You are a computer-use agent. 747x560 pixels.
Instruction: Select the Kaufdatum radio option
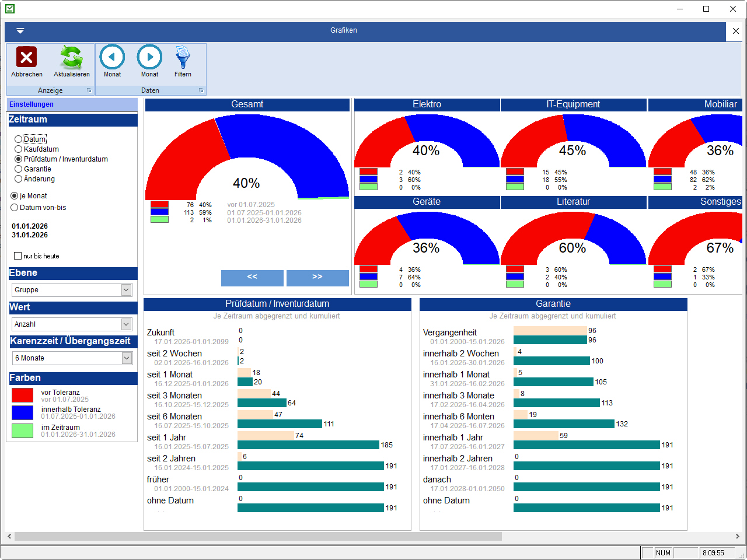[x=19, y=149]
